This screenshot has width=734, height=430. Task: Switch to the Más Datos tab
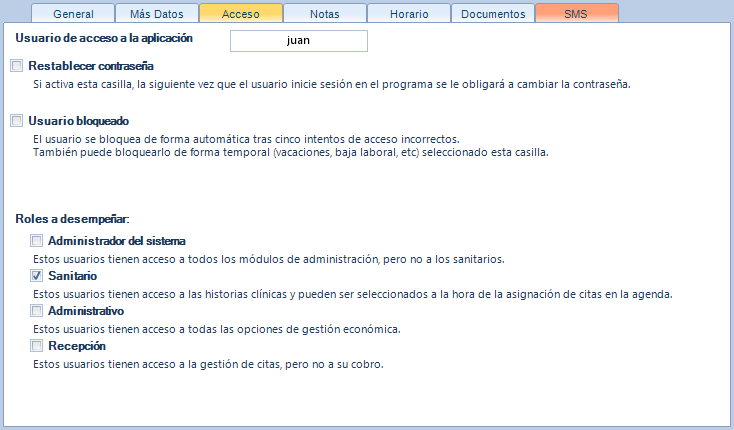click(x=156, y=14)
